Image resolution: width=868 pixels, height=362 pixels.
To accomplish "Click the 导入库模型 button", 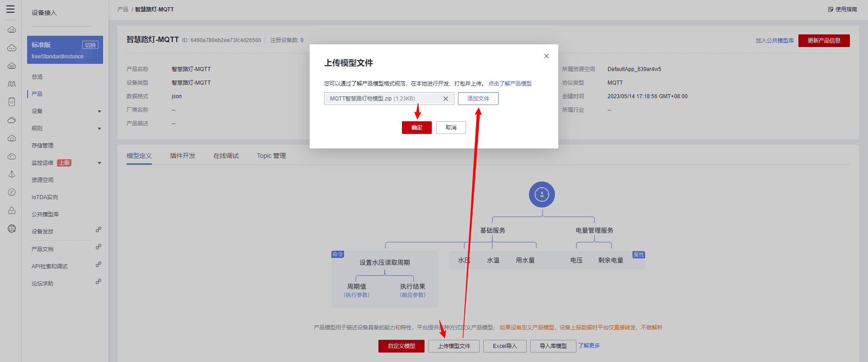I will pyautogui.click(x=553, y=346).
